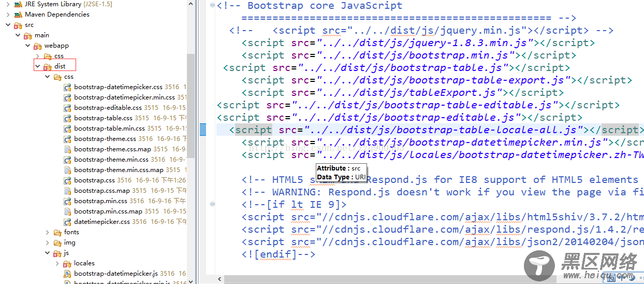The image size is (644, 284).
Task: Click the datetimepicker.css file icon
Action: 67,222
